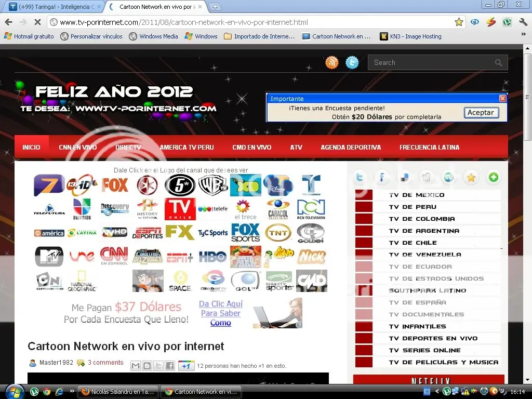
Task: Select the ESPN Deportes logo
Action: coord(148,233)
